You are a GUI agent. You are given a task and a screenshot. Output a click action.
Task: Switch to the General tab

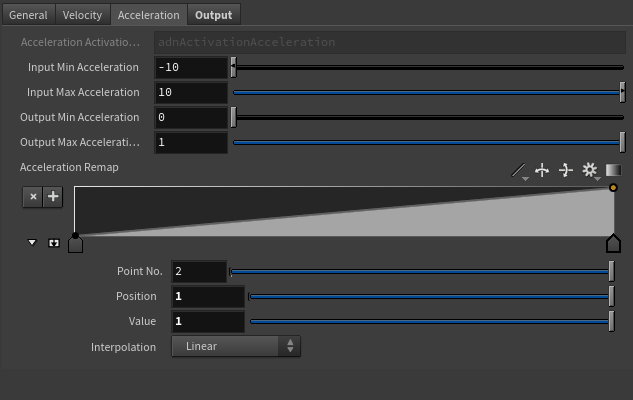[28, 15]
